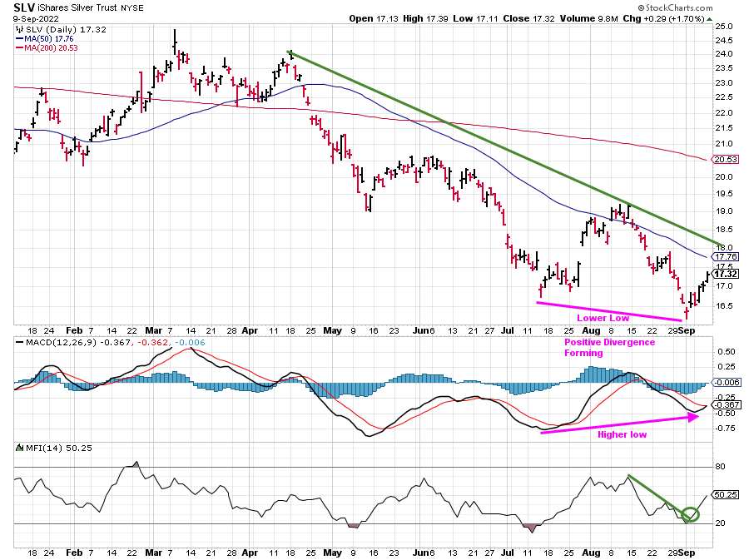The width and height of the screenshot is (749, 560).
Task: Click the NYSE exchange label
Action: point(131,8)
